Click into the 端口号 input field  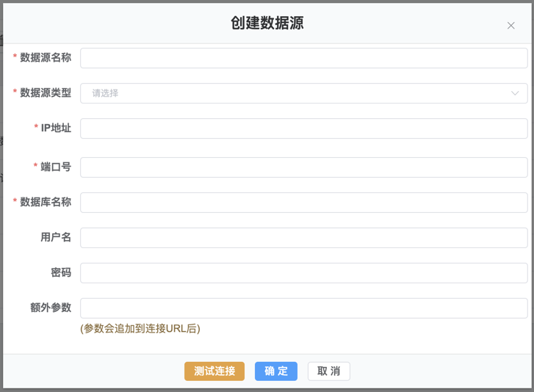(303, 167)
